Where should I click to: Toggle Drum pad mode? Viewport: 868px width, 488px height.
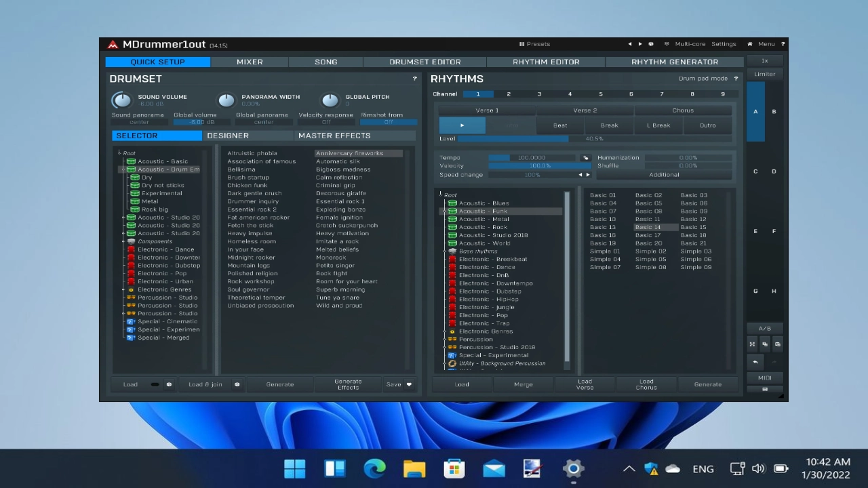703,79
